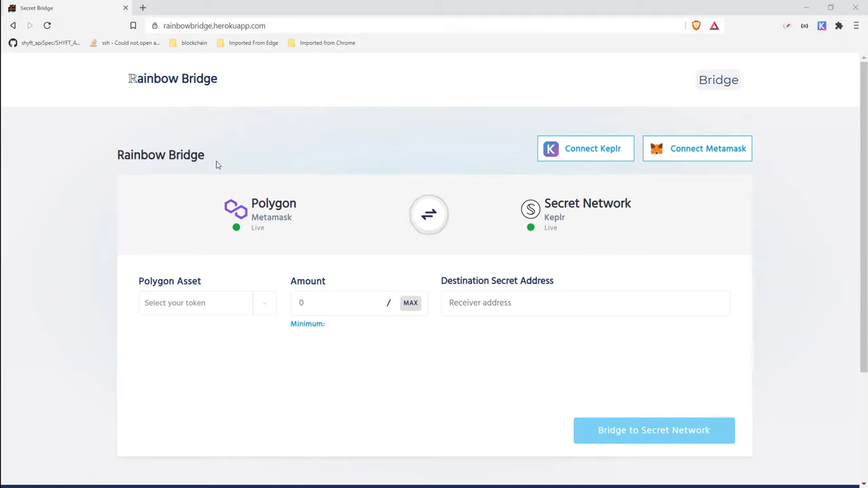Bookmark this page with the bookmark icon
Screen dimensions: 868x488
[x=133, y=26]
